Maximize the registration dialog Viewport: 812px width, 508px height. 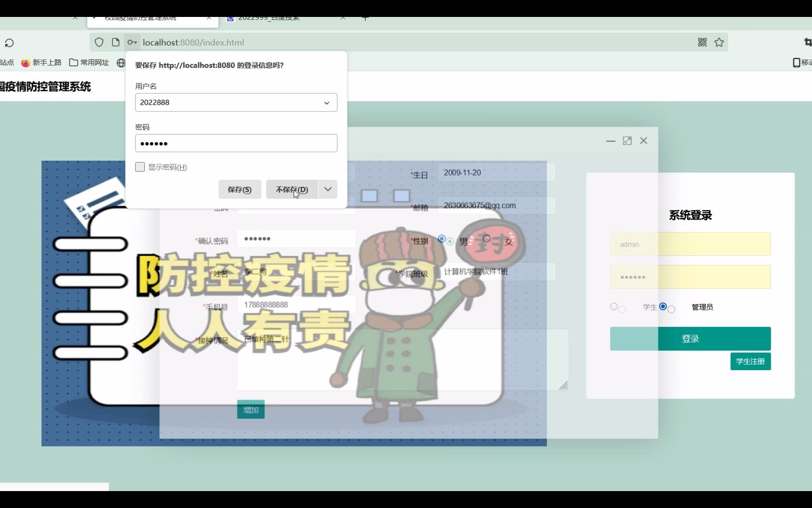coord(627,141)
